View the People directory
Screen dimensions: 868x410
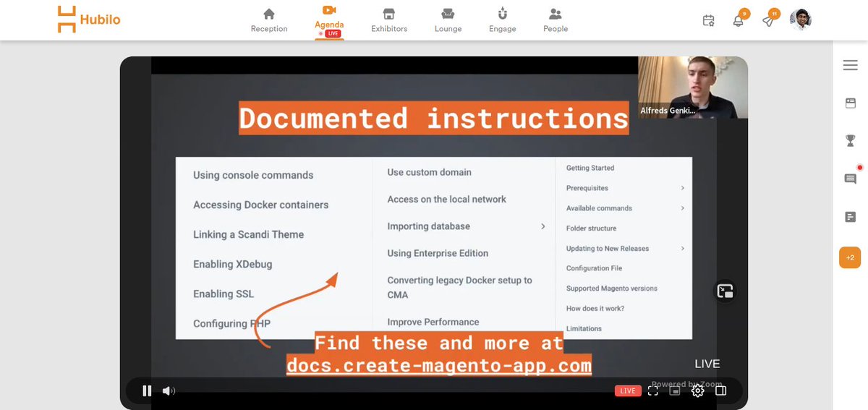[556, 20]
